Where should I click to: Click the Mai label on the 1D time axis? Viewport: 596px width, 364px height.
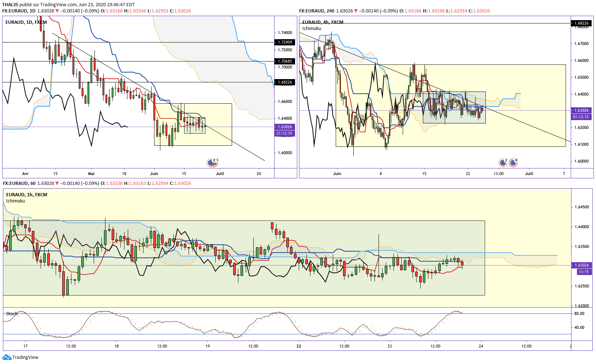tap(91, 174)
